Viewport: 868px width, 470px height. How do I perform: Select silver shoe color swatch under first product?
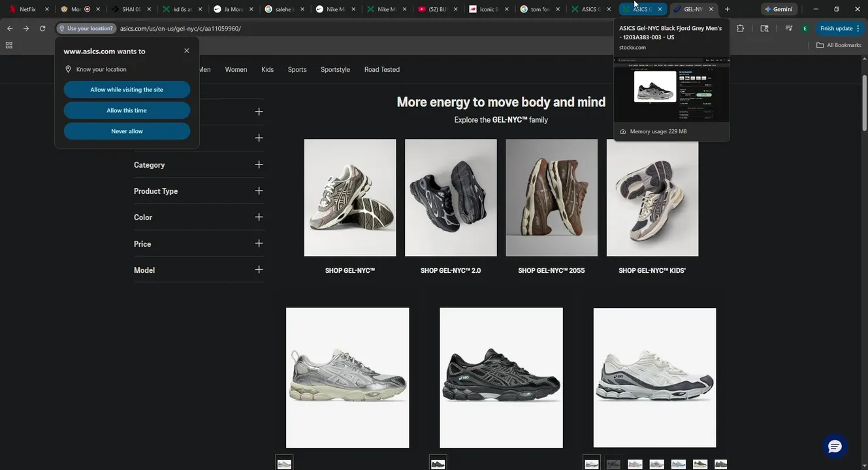(x=284, y=463)
